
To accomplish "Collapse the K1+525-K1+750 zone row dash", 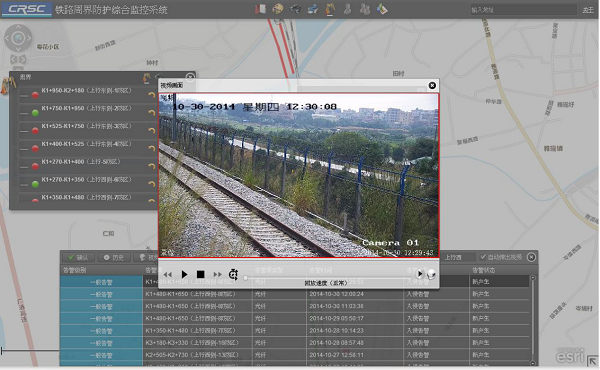I will click(x=24, y=132).
